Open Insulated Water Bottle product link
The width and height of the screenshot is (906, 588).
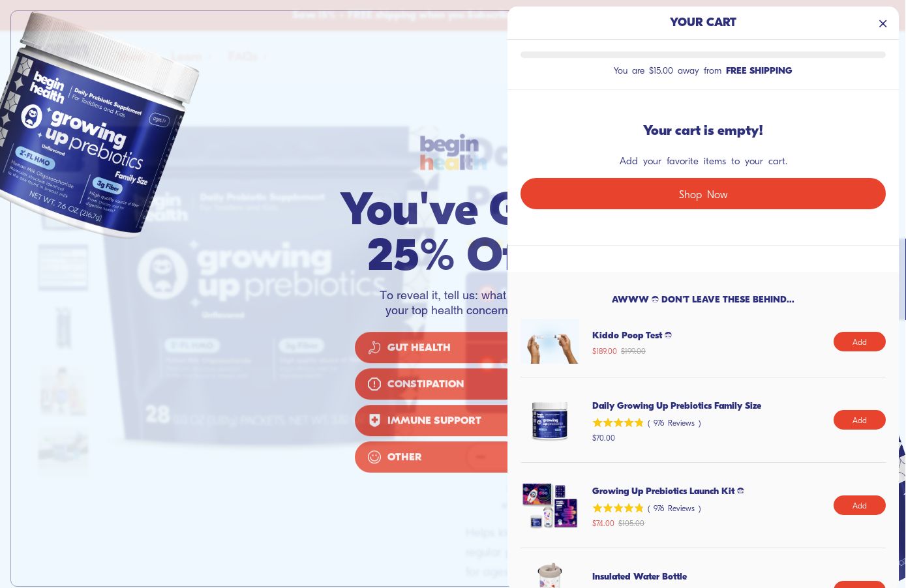[x=639, y=576]
